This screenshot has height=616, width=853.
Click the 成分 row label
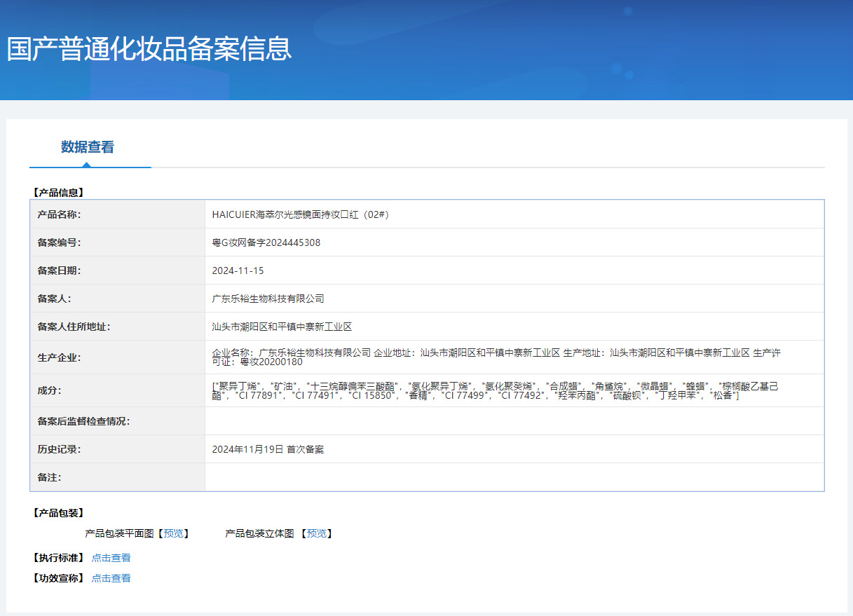49,390
